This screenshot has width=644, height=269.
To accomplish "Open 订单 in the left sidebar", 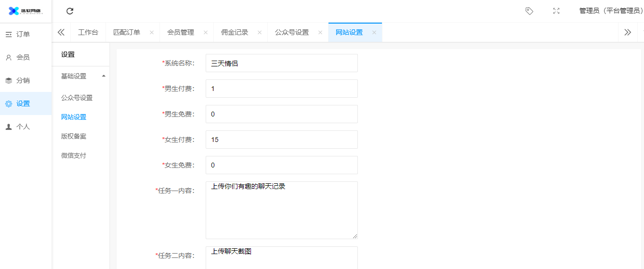I will click(x=23, y=34).
